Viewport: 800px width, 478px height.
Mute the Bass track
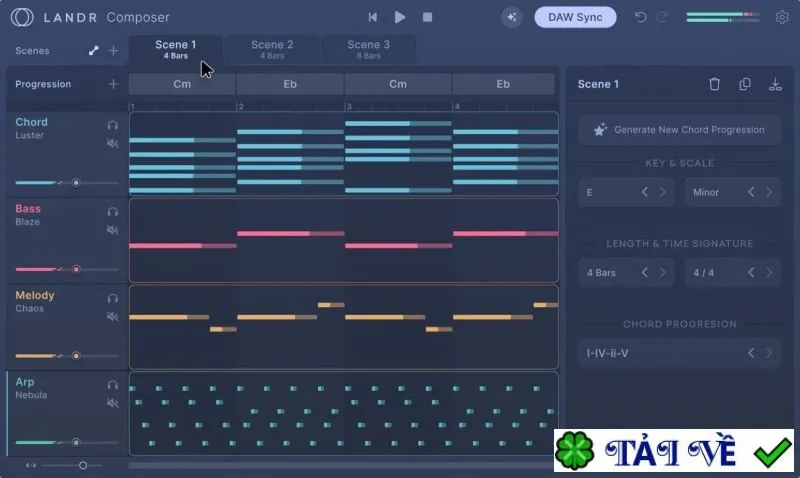point(113,230)
